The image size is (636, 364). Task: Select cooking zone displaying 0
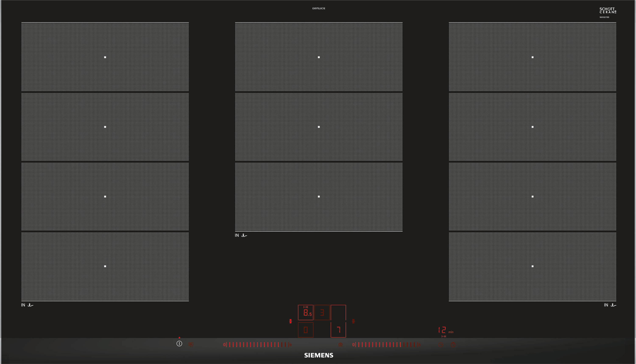pyautogui.click(x=306, y=330)
